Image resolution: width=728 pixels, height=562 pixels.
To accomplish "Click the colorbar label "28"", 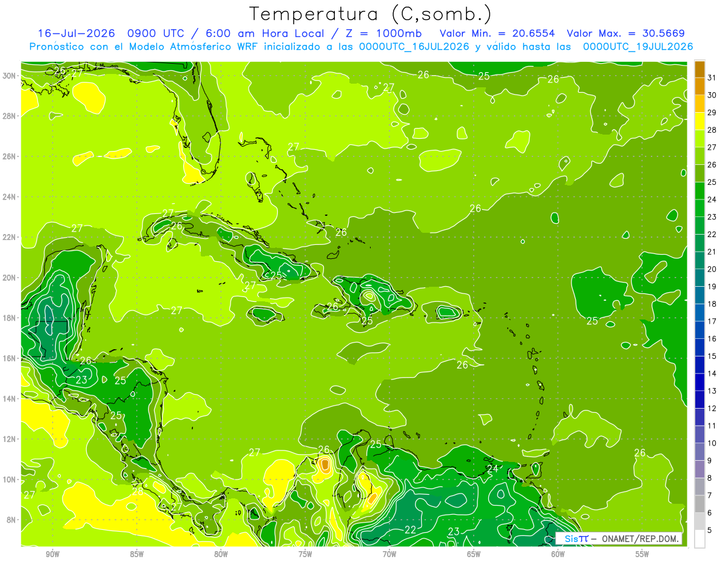I will point(712,130).
